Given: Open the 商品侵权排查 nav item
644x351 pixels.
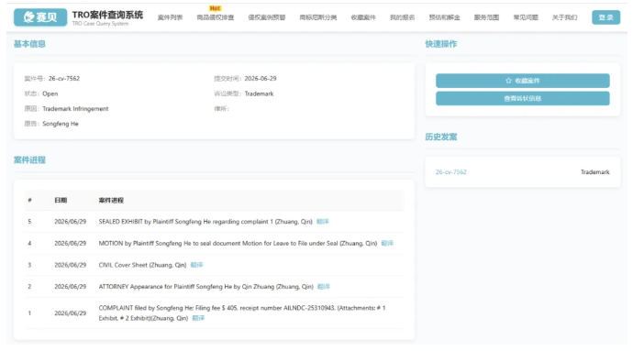Looking at the screenshot, I should (x=216, y=17).
